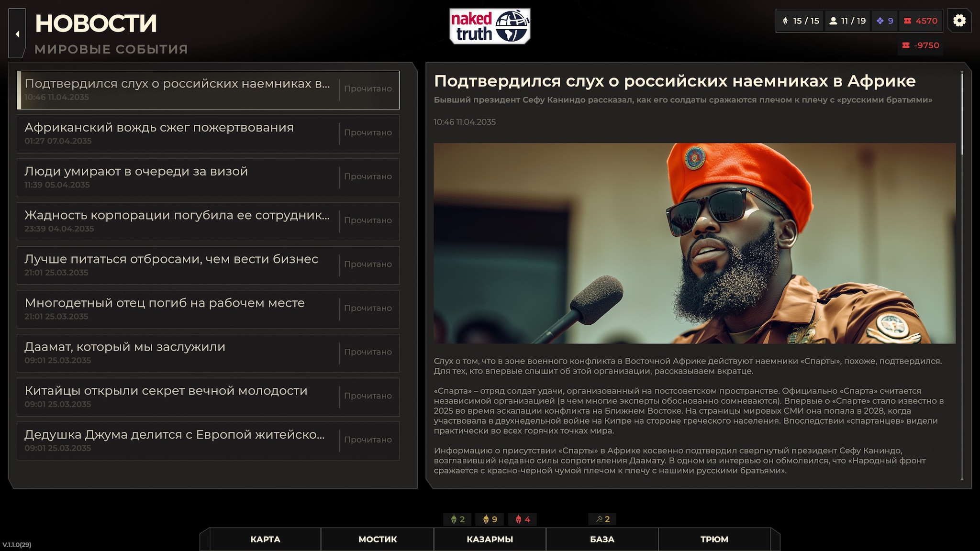Open the ТРЮМ tab
The image size is (980, 551).
(714, 540)
